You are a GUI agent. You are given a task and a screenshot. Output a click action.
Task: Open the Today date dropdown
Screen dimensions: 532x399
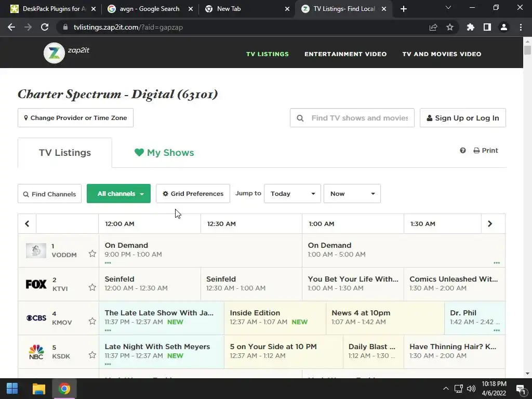(292, 194)
